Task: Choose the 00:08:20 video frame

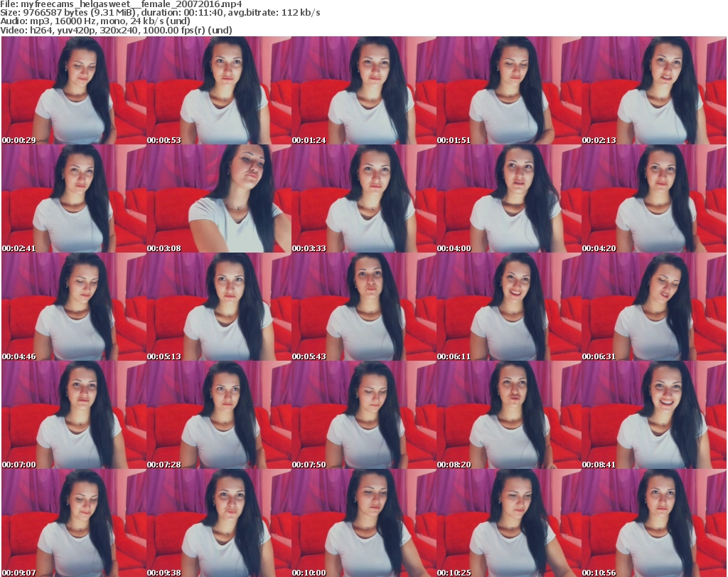Action: click(509, 415)
